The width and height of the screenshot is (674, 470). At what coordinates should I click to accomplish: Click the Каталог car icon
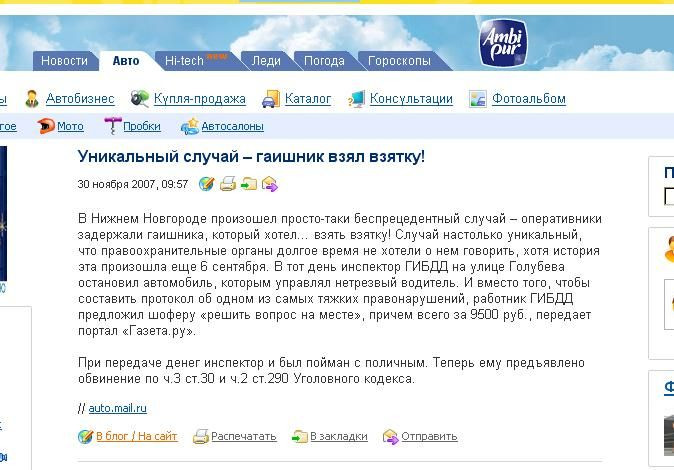pos(271,99)
